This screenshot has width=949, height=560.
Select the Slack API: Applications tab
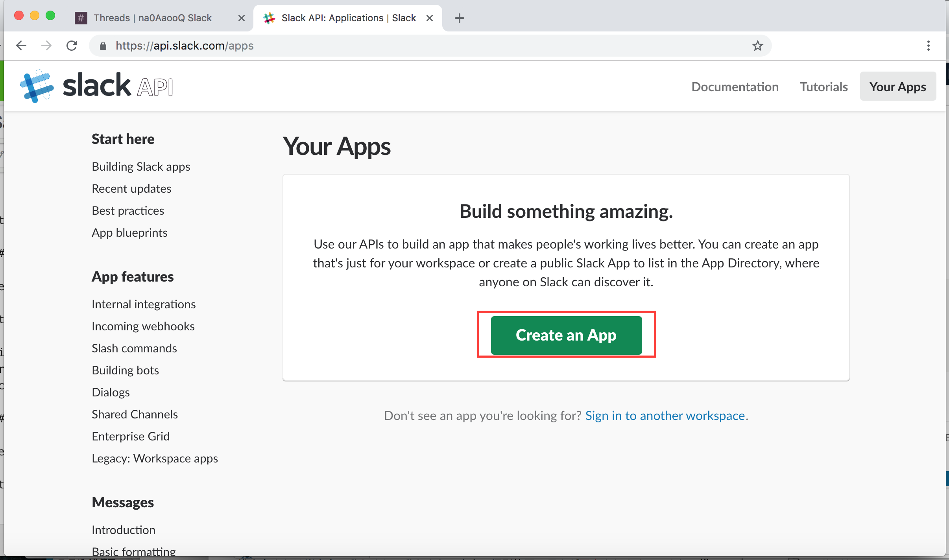point(348,18)
